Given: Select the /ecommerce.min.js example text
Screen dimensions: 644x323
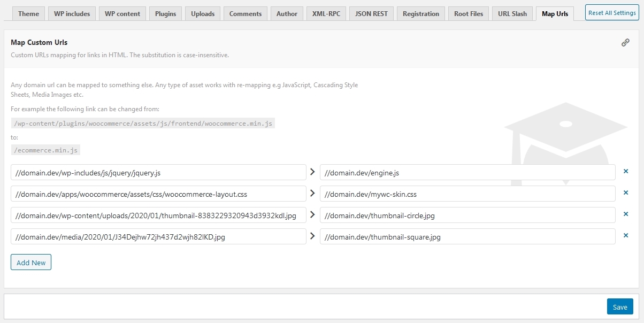Looking at the screenshot, I should 45,150.
